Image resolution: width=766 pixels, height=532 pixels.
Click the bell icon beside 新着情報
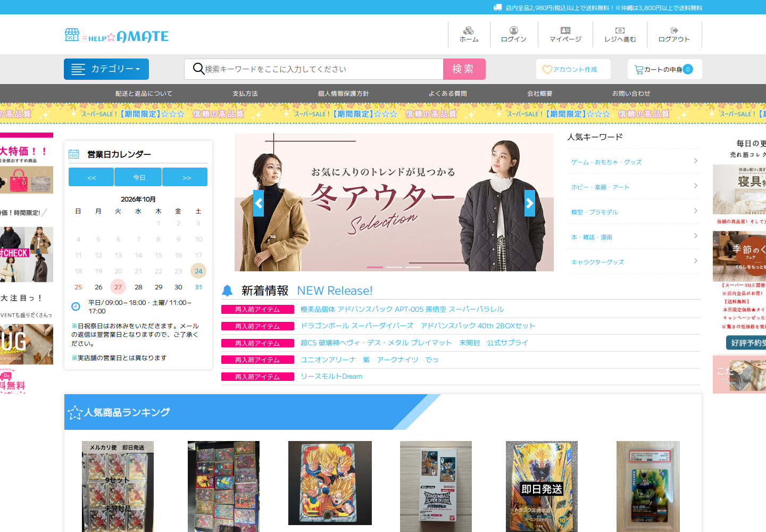tap(227, 290)
